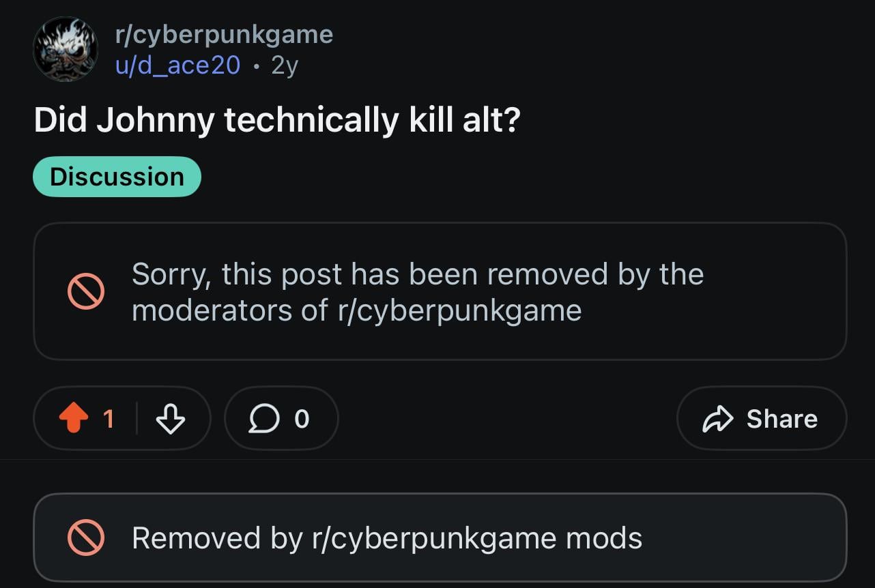Click the upvote count number 1

click(108, 418)
